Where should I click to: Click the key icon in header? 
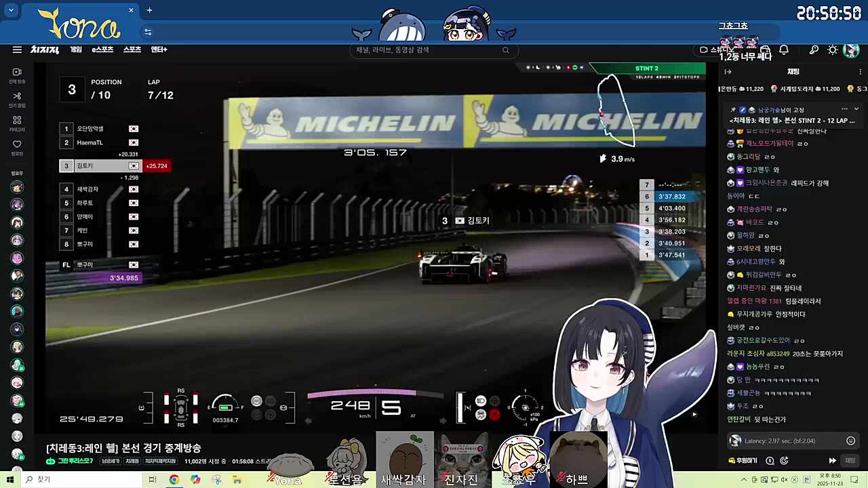(x=814, y=49)
